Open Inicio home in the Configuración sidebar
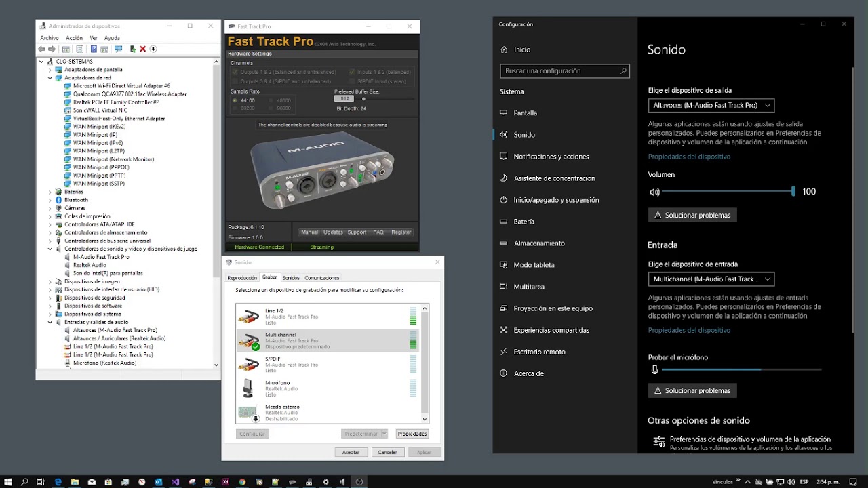868x488 pixels. [x=522, y=49]
